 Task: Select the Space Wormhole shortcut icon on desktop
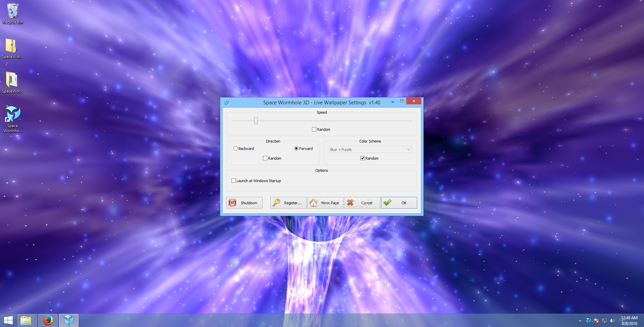(13, 119)
